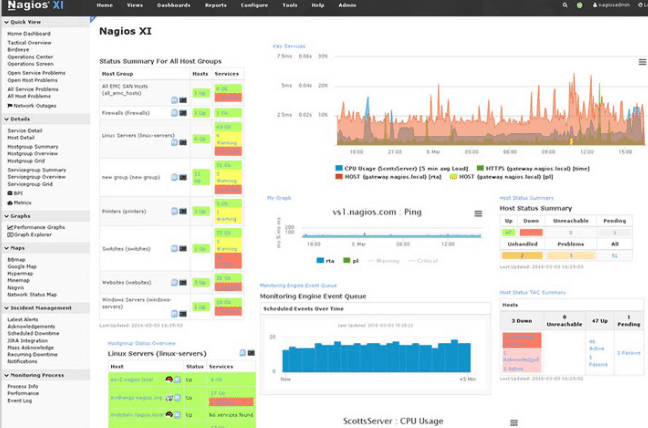The height and width of the screenshot is (428, 648).
Task: Click the green status indicator in top bar
Action: click(579, 5)
